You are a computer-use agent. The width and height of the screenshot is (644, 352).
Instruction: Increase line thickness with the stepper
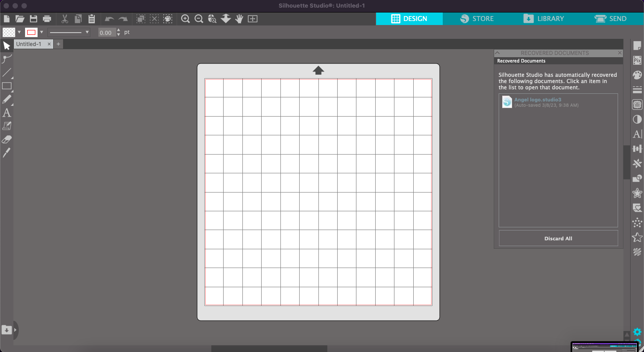(x=119, y=30)
